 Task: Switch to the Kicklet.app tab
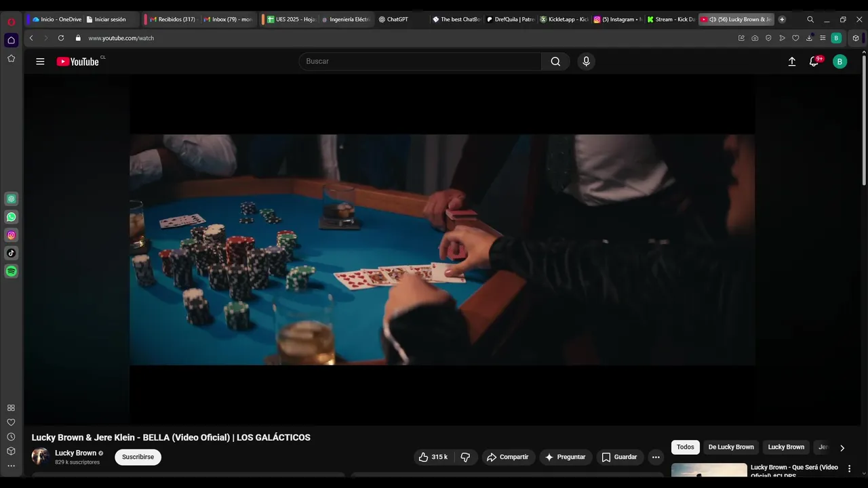[x=564, y=20]
